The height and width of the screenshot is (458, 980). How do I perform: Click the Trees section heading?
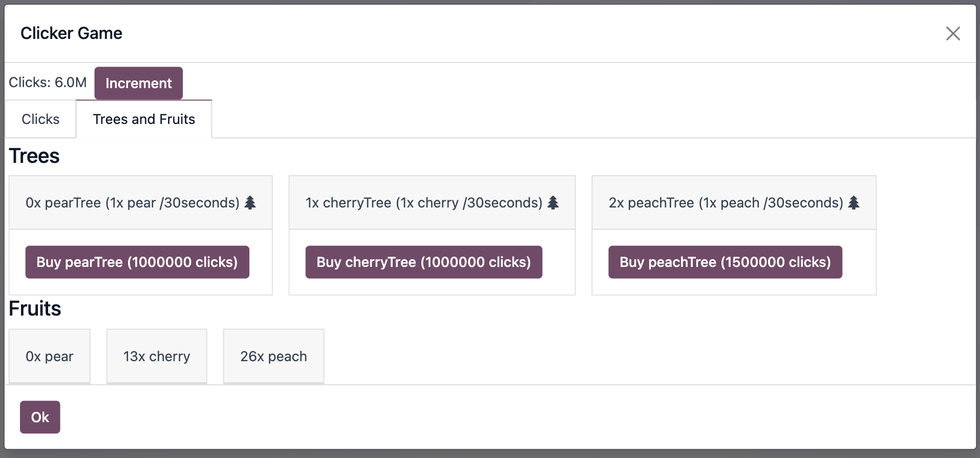[34, 156]
